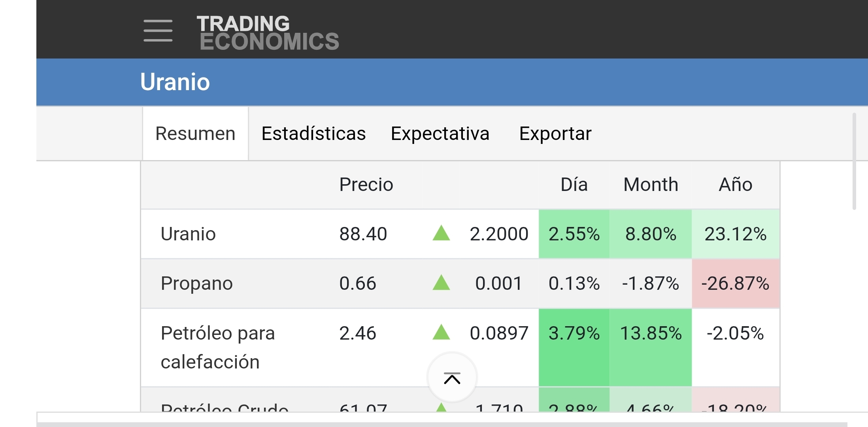Screen dimensions: 868x427
Task: Click Propano's red -26.87% yearly cell
Action: point(735,283)
